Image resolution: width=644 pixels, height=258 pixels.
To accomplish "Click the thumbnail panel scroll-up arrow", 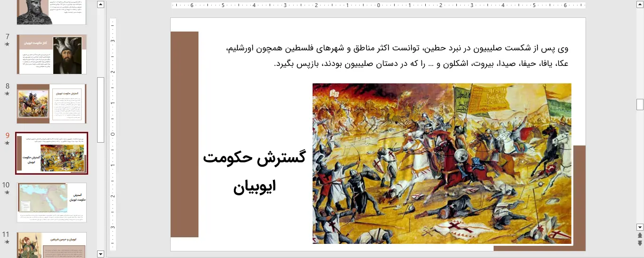I will click(100, 4).
